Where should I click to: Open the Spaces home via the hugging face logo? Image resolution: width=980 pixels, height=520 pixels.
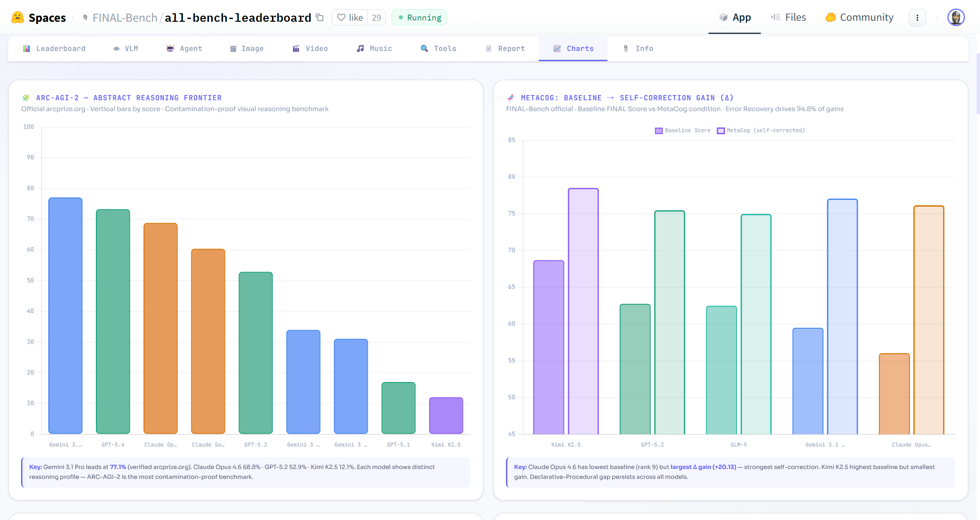(x=17, y=17)
